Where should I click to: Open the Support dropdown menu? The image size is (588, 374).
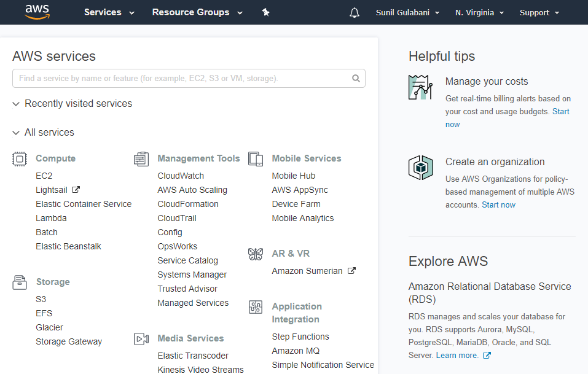pyautogui.click(x=539, y=13)
